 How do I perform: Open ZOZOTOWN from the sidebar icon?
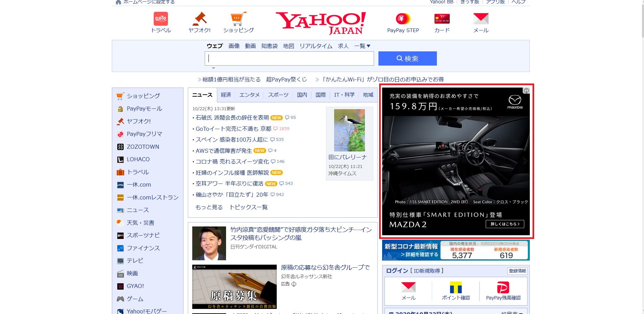[120, 147]
